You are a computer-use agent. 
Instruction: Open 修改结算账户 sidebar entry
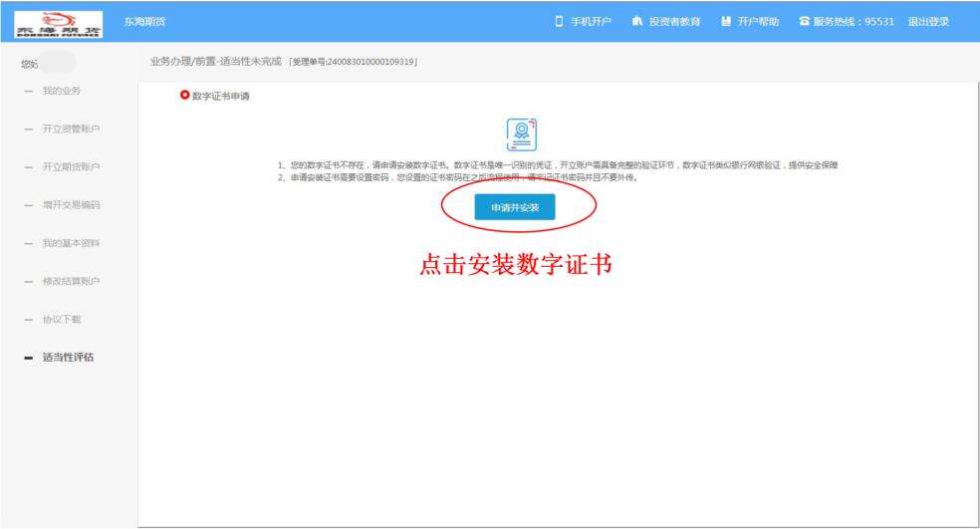coord(71,281)
